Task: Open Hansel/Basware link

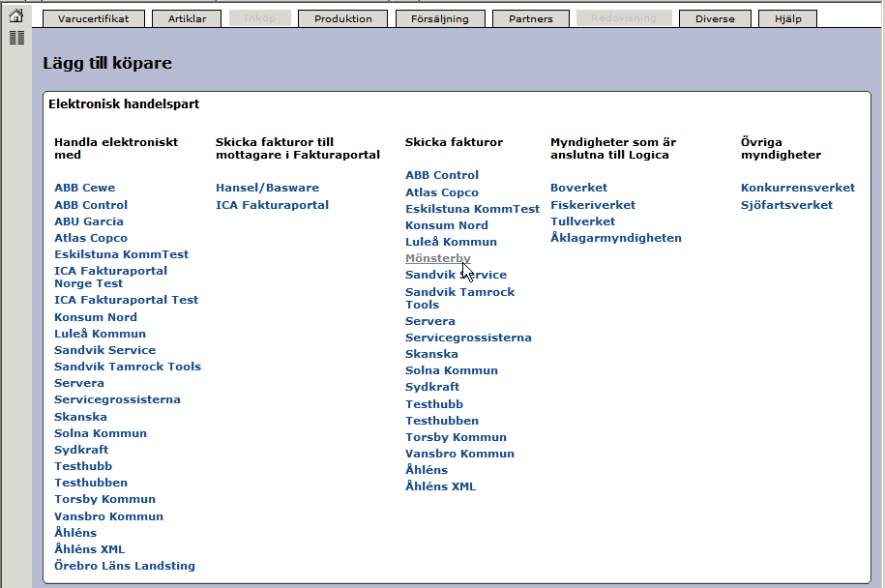Action: coord(268,188)
